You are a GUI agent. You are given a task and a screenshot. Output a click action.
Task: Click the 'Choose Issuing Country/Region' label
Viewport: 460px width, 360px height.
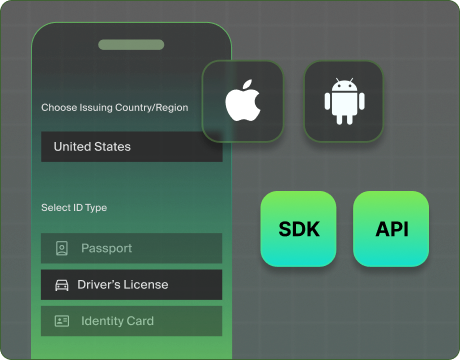point(115,108)
